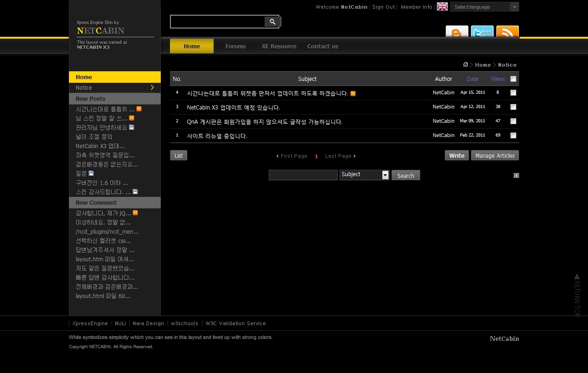This screenshot has height=373, width=588.
Task: Click the W3C Validation Service footer link
Action: (x=236, y=323)
